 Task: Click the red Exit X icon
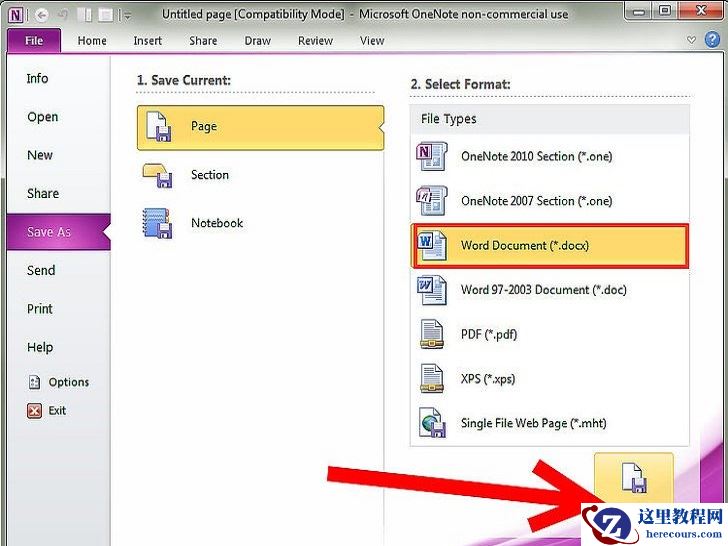(x=34, y=411)
